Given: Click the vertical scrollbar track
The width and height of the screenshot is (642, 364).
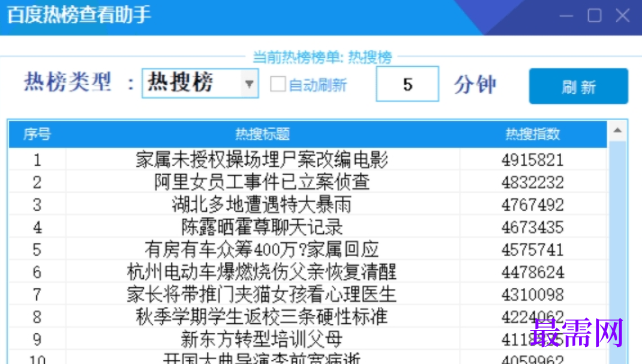Looking at the screenshot, I should 617,252.
